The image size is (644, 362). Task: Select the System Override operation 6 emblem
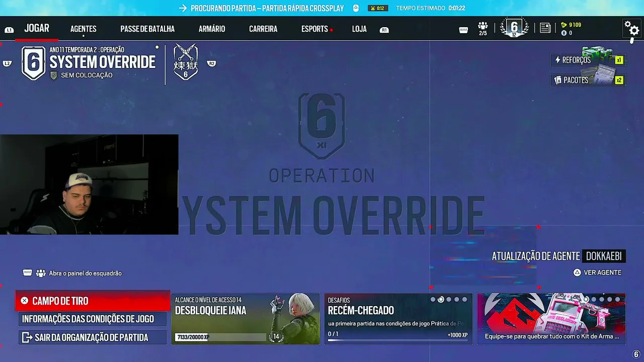[x=34, y=63]
